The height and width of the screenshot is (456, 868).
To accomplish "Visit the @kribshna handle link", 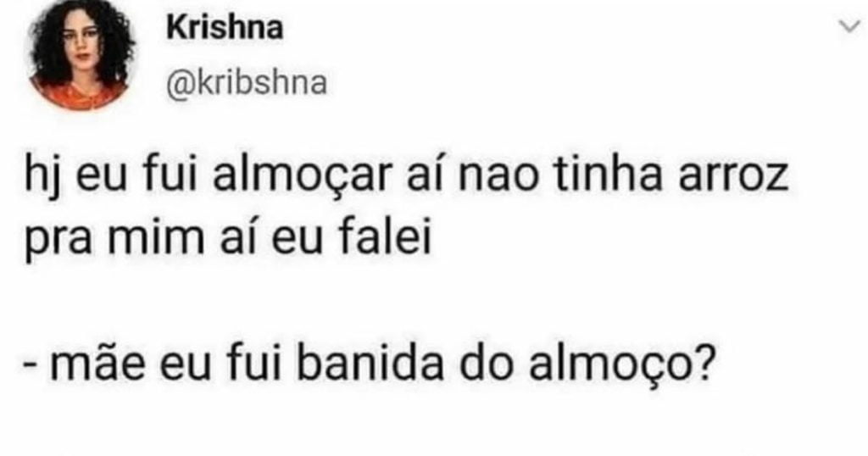I will [247, 84].
